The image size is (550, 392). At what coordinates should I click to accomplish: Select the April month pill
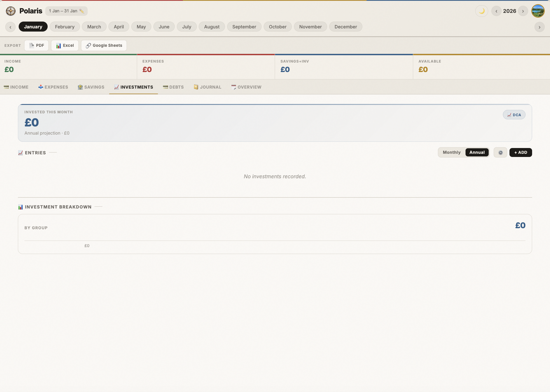coord(119,27)
